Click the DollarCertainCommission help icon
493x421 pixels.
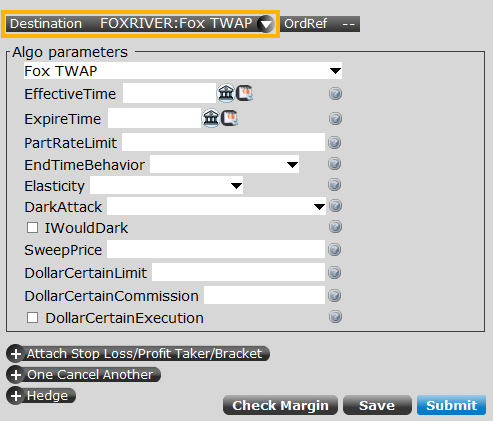pos(335,296)
